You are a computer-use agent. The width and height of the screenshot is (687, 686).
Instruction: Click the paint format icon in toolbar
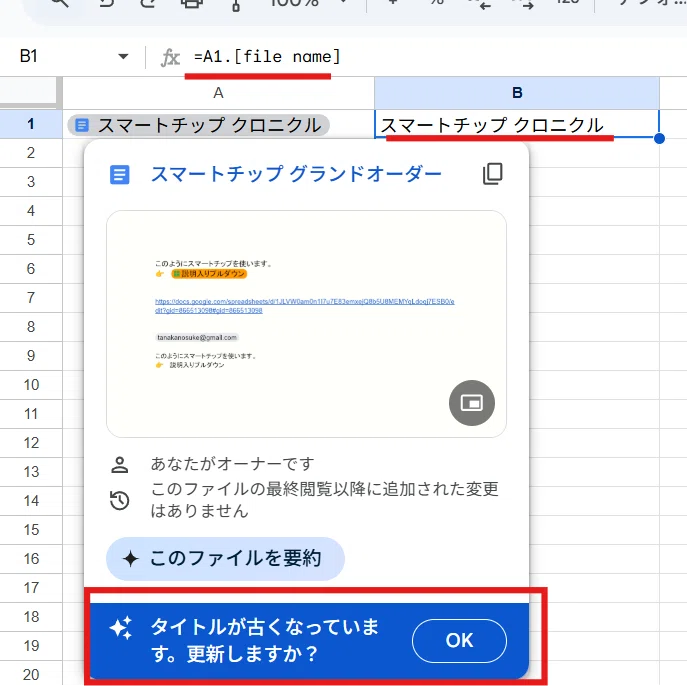click(x=236, y=4)
